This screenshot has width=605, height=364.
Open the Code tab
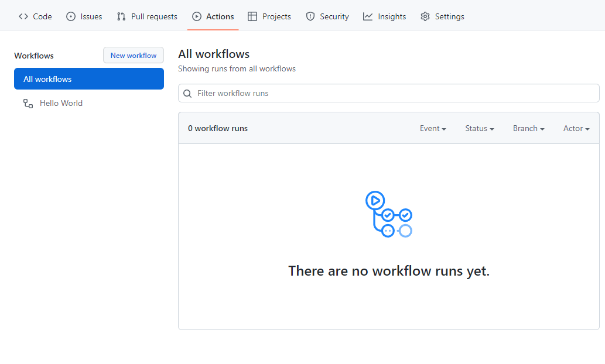35,16
